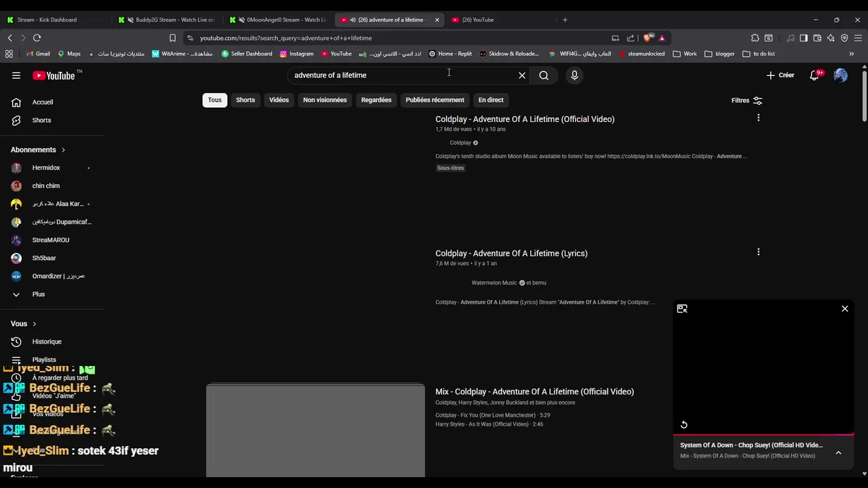Viewport: 868px width, 488px height.
Task: Open the media control music note icon
Action: pos(790,38)
